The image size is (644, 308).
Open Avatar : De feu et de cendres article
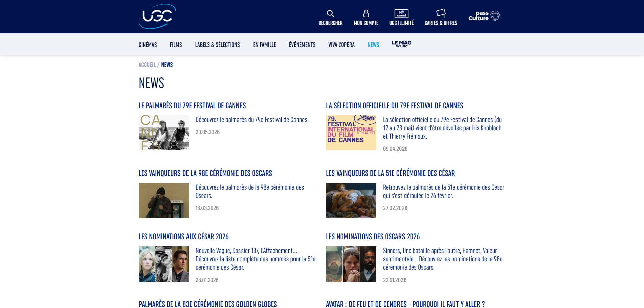(x=405, y=304)
